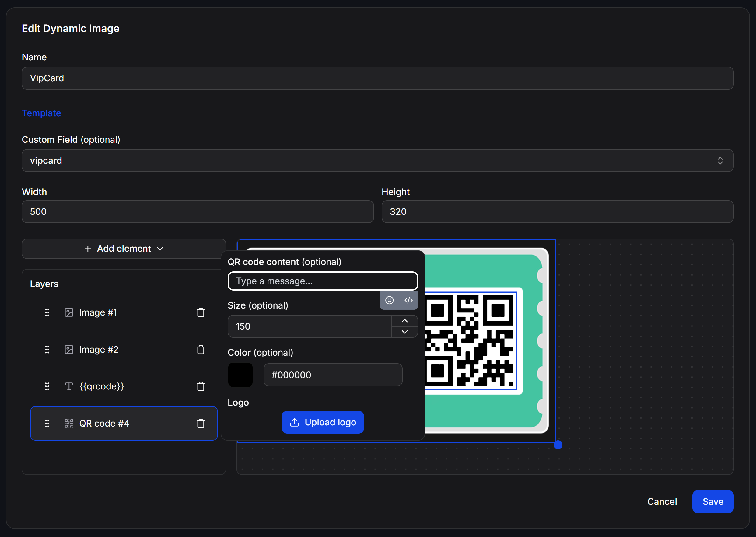Screen dimensions: 756x537
Task: Delete the QR code #4 layer
Action: [x=201, y=423]
